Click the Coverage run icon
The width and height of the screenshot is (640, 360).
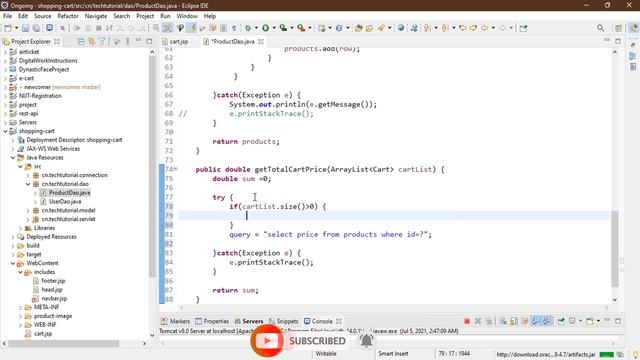[283, 28]
